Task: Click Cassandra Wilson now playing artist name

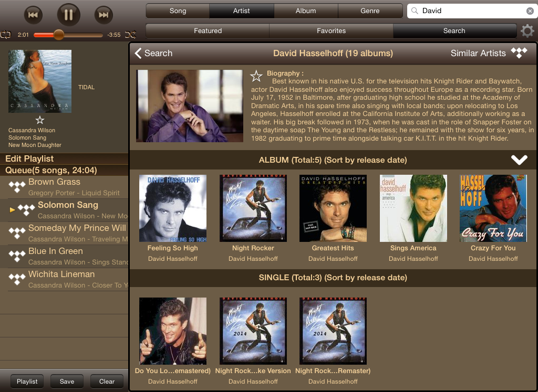Action: tap(32, 130)
